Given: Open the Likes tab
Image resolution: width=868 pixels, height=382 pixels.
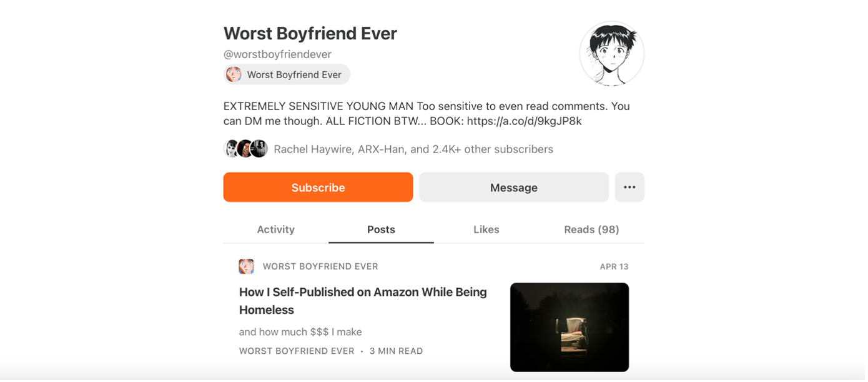Looking at the screenshot, I should tap(488, 230).
